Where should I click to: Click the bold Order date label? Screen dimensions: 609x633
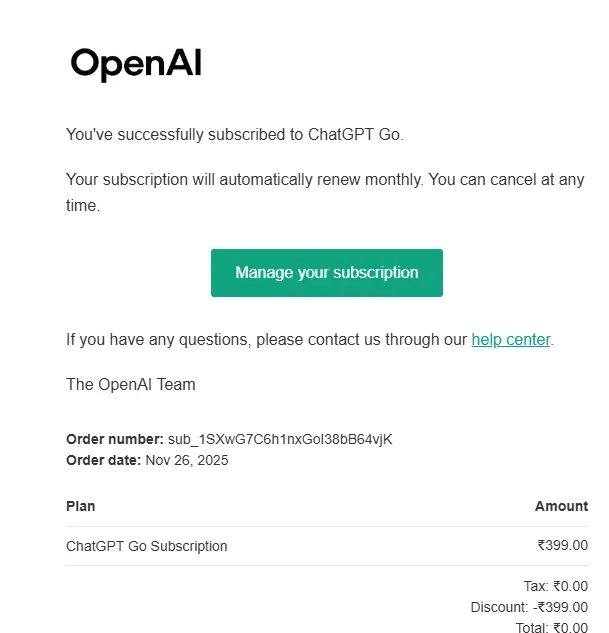point(103,460)
